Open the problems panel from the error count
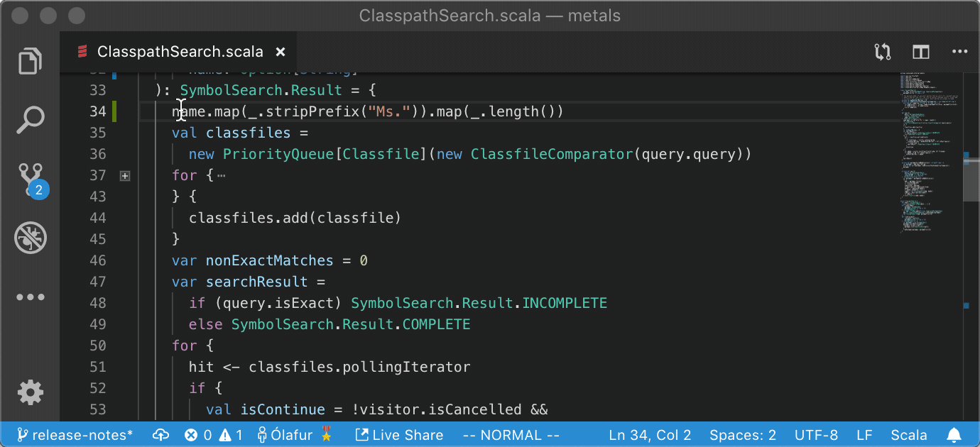The height and width of the screenshot is (447, 980). (x=197, y=435)
